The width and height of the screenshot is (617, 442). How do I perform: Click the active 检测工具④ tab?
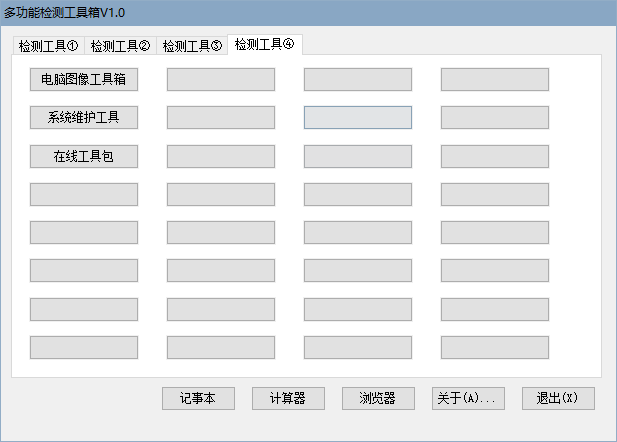point(265,44)
